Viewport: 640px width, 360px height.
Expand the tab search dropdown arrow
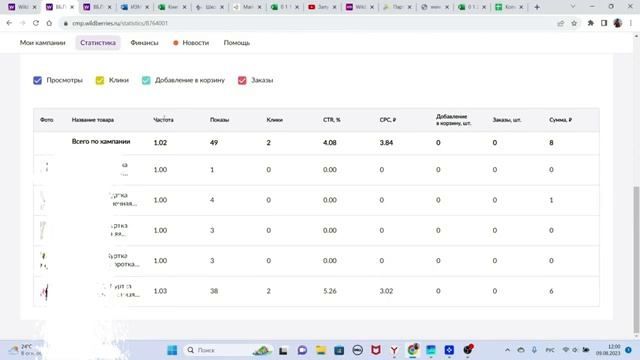(x=573, y=7)
